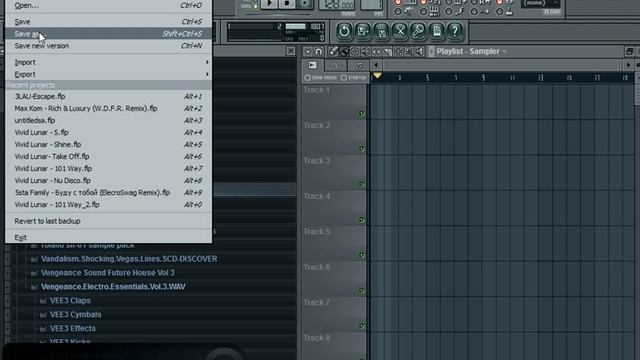Select the playlist Slice tool
640x360 pixels.
point(387,51)
